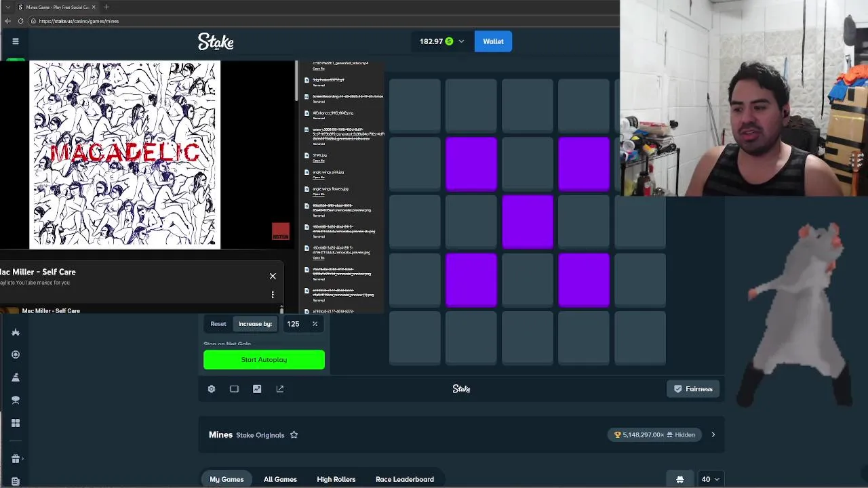Switch to Race Leaderboard tab
Image resolution: width=868 pixels, height=488 pixels.
click(x=405, y=479)
